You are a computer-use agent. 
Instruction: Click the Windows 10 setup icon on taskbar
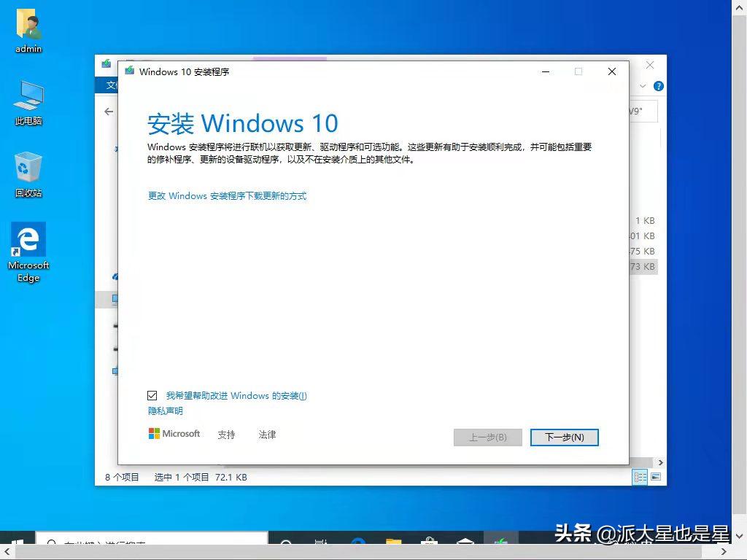pyautogui.click(x=500, y=543)
